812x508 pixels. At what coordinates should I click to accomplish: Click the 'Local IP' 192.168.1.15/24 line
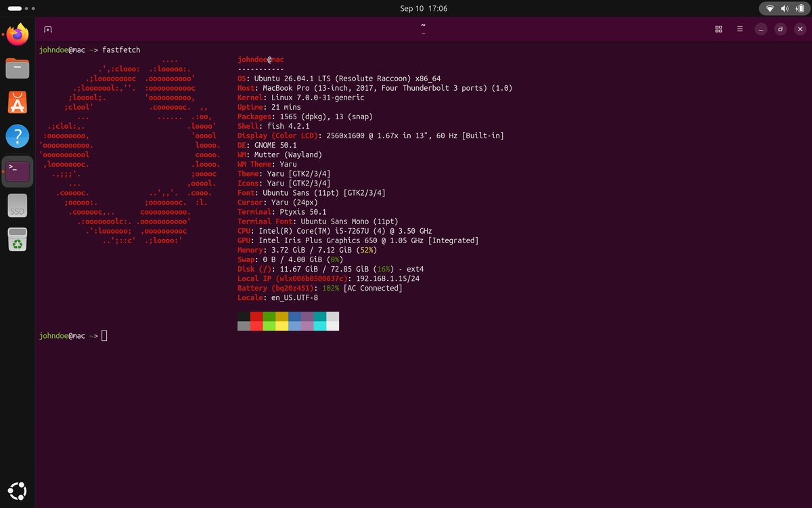tap(328, 278)
